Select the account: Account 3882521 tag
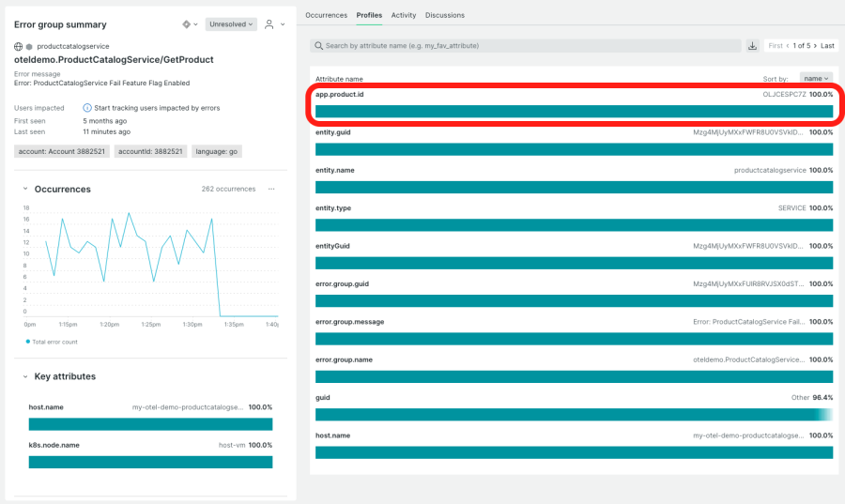The height and width of the screenshot is (504, 845). 62,151
